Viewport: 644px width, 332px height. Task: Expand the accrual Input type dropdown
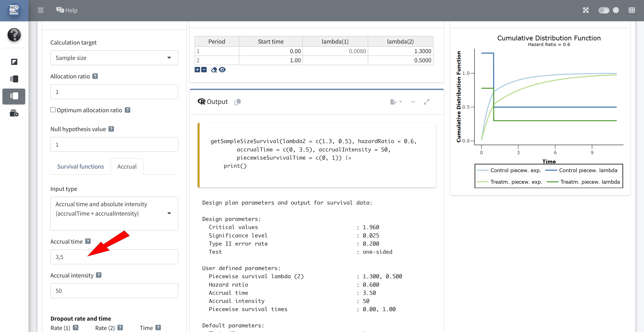tap(114, 213)
